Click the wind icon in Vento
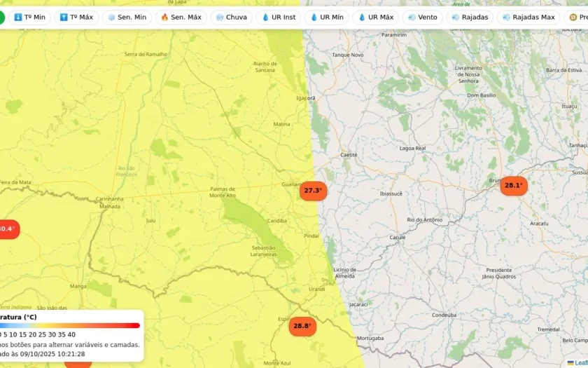The height and width of the screenshot is (368, 588). 412,18
